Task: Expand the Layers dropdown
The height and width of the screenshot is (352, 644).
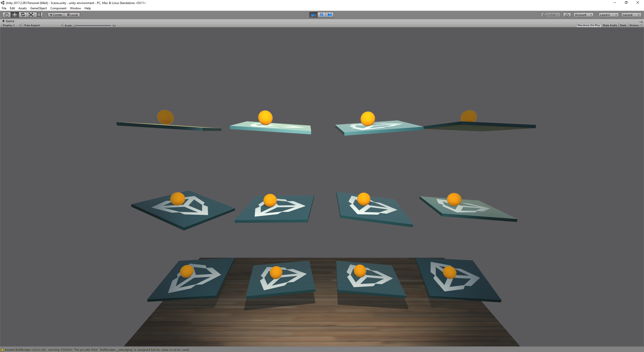Action: coord(608,15)
